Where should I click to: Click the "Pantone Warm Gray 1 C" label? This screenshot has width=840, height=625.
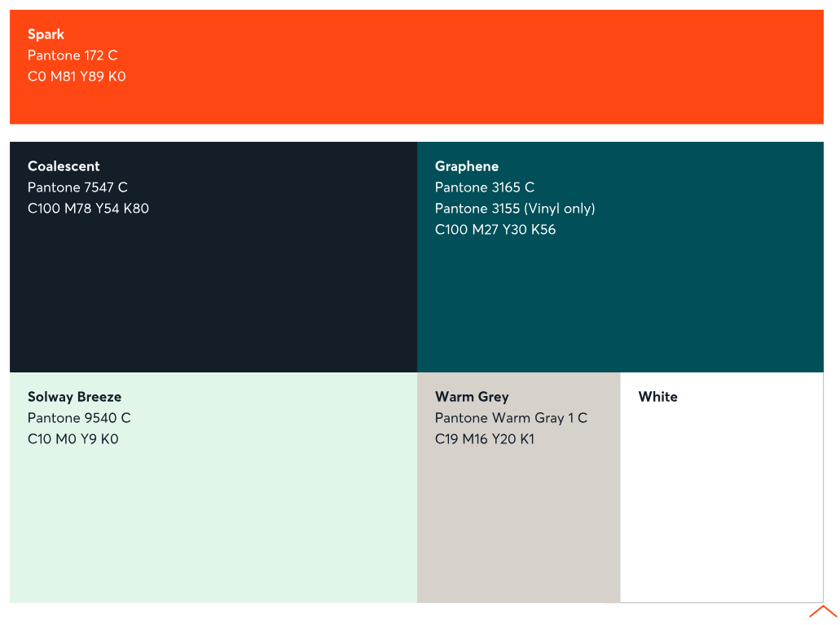coord(511,418)
